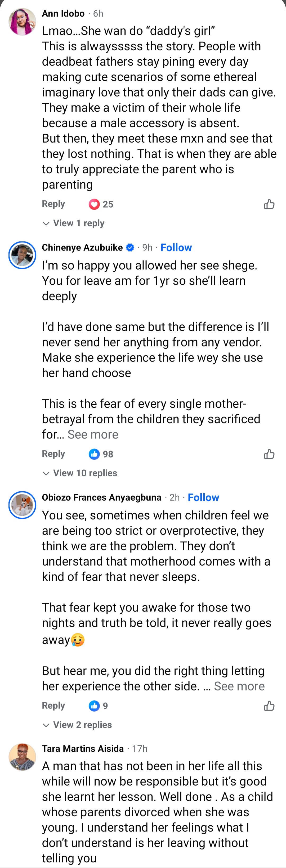Viewport: 286px width, 868px height.
Task: Follow Obiozo Frances Anyaegbuna
Action: tap(203, 498)
